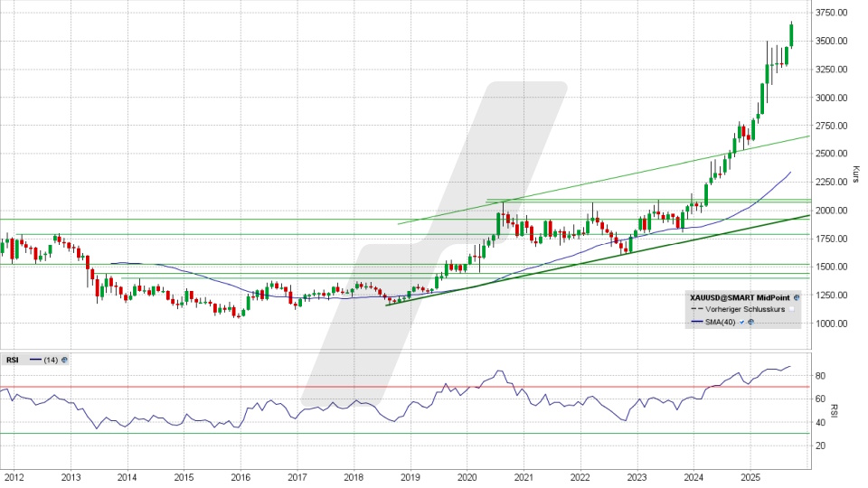Click the 2023 year label on time axis
Image resolution: width=868 pixels, height=488 pixels.
tap(637, 477)
